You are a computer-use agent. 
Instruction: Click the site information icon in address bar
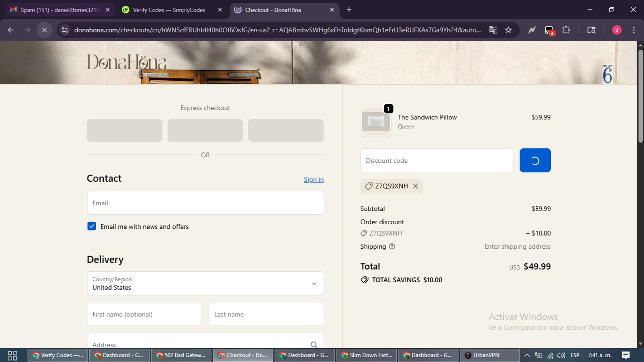pos(65,30)
